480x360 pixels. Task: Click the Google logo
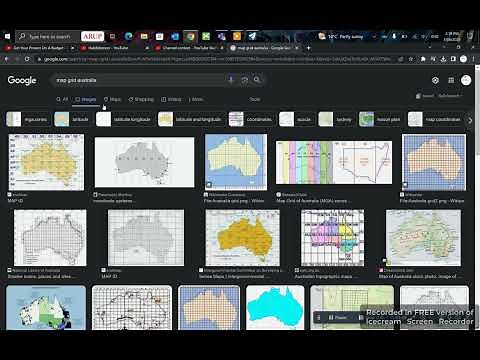[x=22, y=80]
